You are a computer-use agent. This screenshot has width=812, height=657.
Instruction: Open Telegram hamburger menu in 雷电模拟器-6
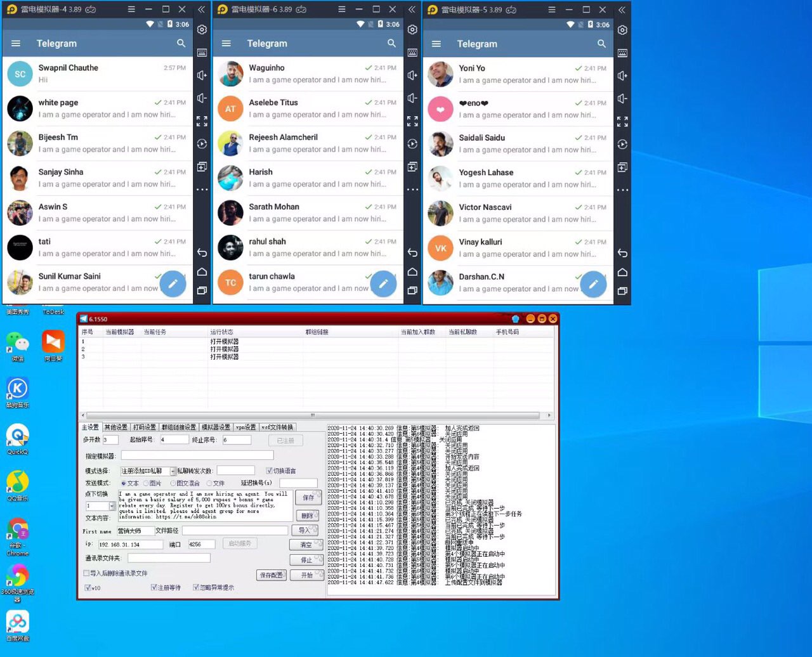pos(226,43)
